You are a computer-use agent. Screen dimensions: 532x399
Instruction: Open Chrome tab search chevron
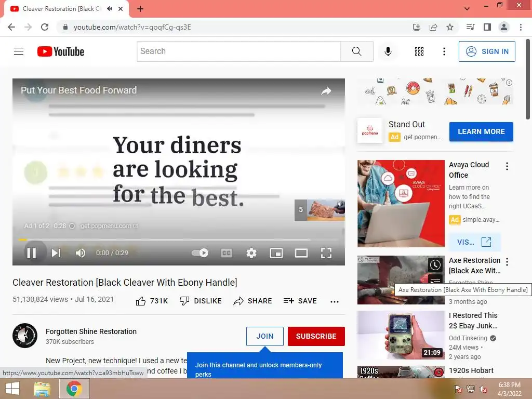(467, 9)
